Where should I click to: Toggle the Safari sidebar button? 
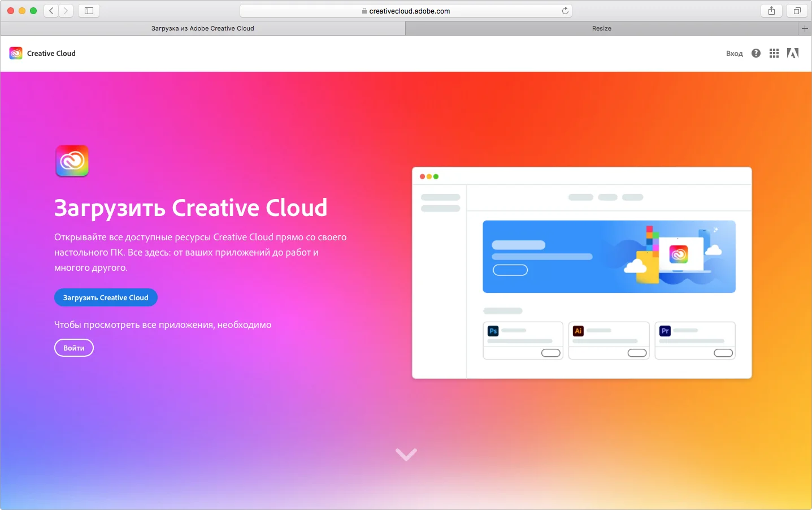[x=89, y=11]
